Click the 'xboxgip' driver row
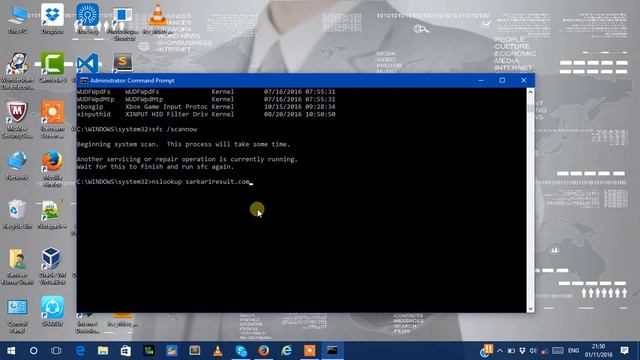Viewport: 640px width, 360px height. [206, 107]
